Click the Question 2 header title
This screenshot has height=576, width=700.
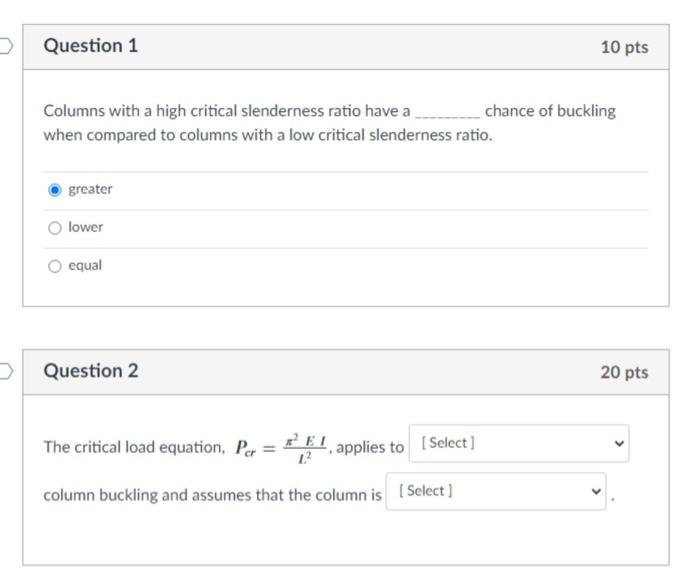pyautogui.click(x=91, y=371)
